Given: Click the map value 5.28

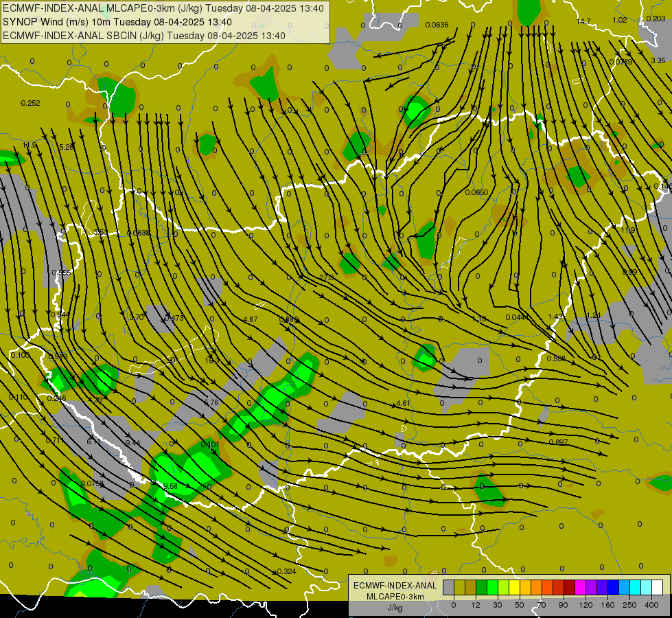Looking at the screenshot, I should point(67,147).
